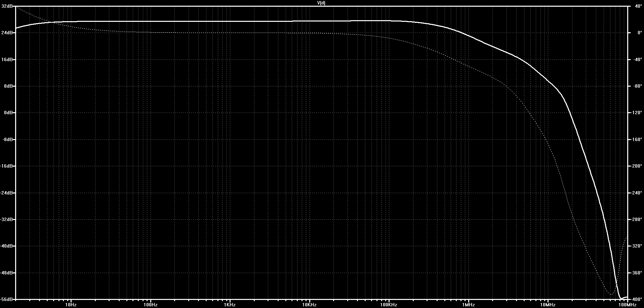644x308 pixels.
Task: Click the 24dB magnitude axis label
Action: point(7,33)
